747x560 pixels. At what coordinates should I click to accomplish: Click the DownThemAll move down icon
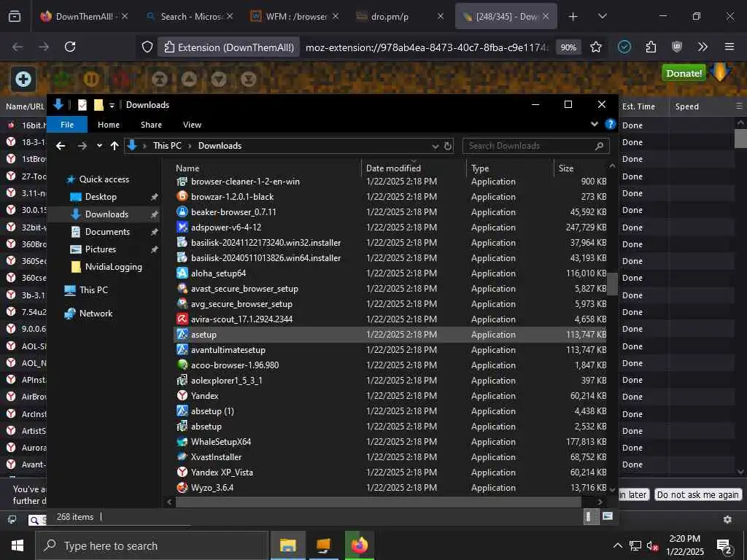(219, 79)
